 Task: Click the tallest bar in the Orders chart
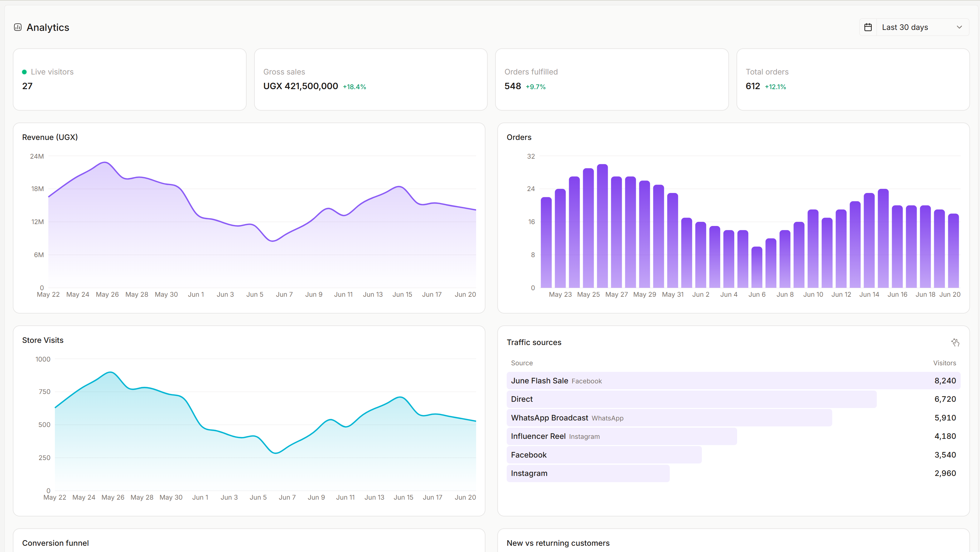(x=602, y=226)
